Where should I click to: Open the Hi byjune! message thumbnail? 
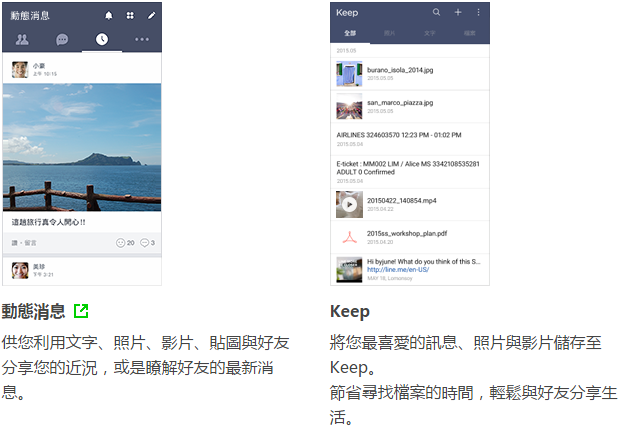click(x=349, y=270)
